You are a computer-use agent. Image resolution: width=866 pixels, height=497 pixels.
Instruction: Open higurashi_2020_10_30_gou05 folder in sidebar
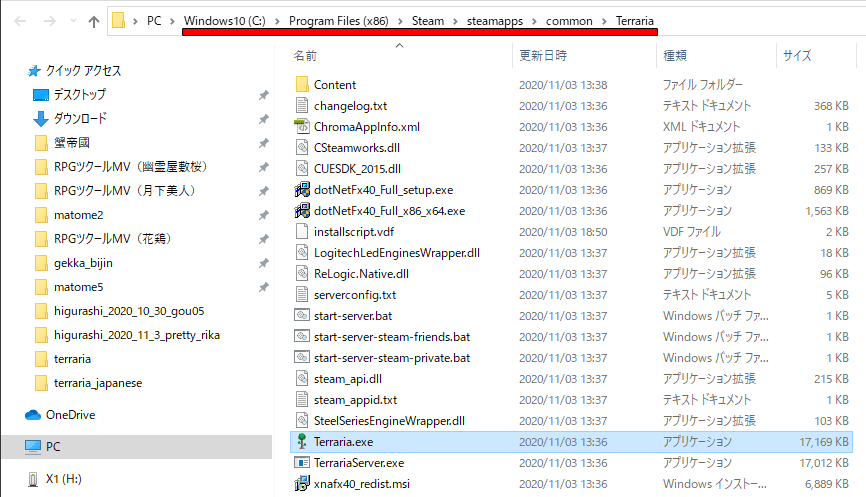click(x=129, y=311)
